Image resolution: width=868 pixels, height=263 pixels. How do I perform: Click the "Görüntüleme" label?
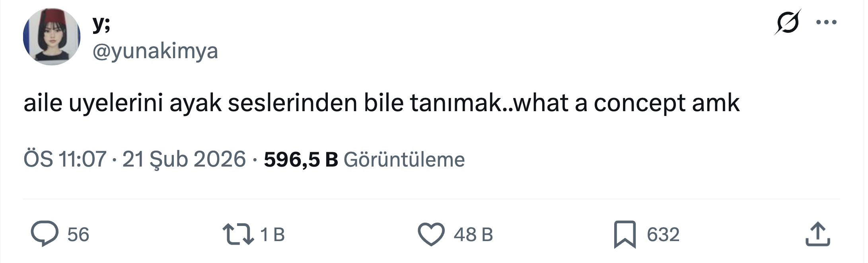click(x=404, y=159)
